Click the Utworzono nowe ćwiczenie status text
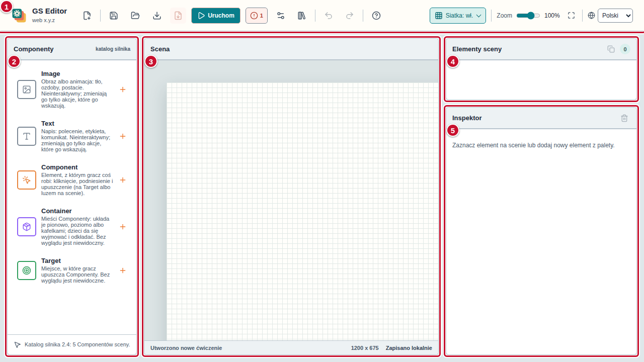This screenshot has height=362, width=644. click(186, 348)
